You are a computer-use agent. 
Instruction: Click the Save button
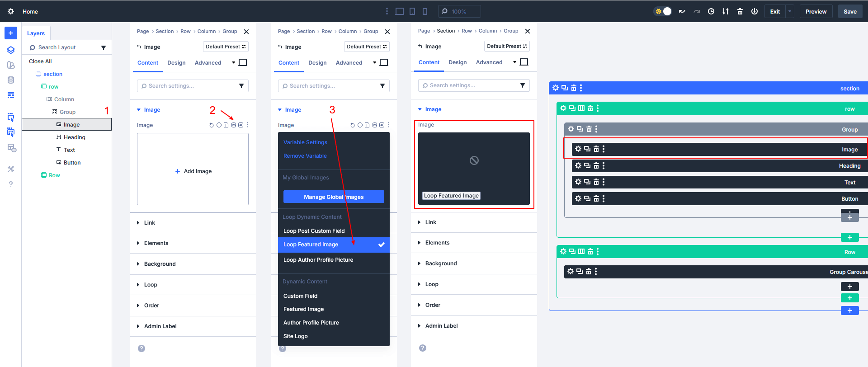point(850,11)
